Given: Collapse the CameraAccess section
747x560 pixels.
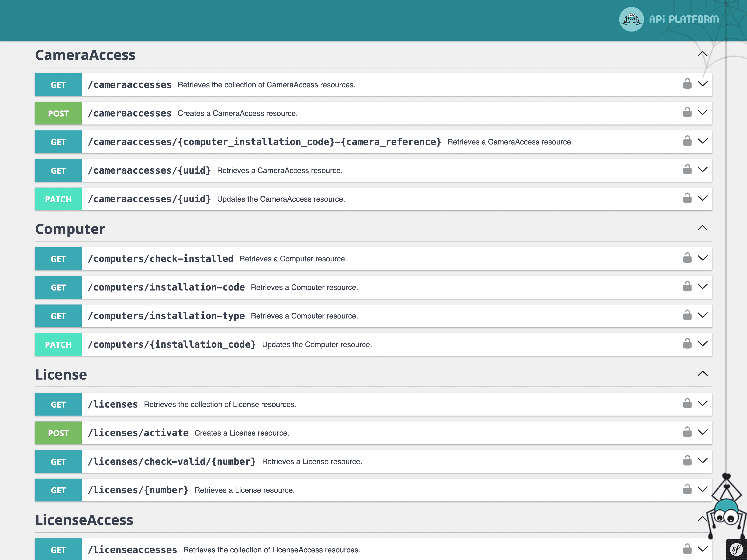Looking at the screenshot, I should (x=703, y=54).
